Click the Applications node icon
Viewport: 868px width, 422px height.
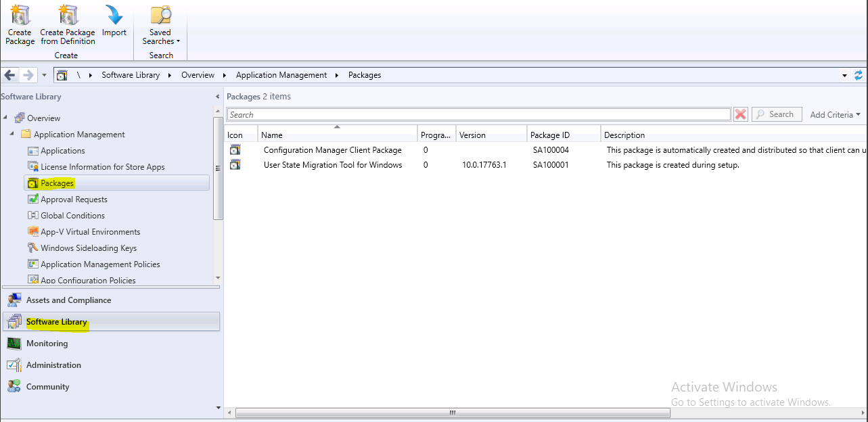[x=32, y=150]
